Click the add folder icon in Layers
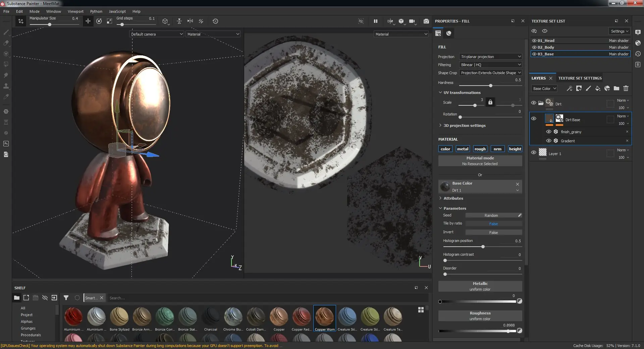The height and width of the screenshot is (349, 644). pos(616,88)
